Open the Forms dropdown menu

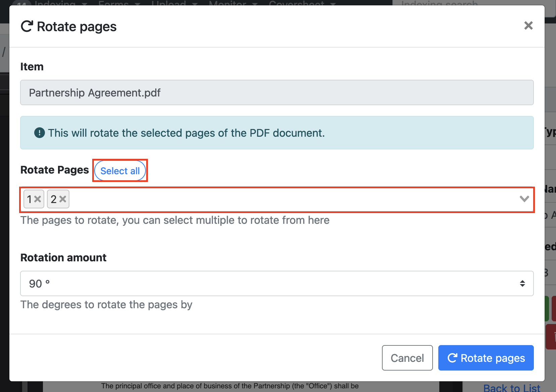point(119,3)
